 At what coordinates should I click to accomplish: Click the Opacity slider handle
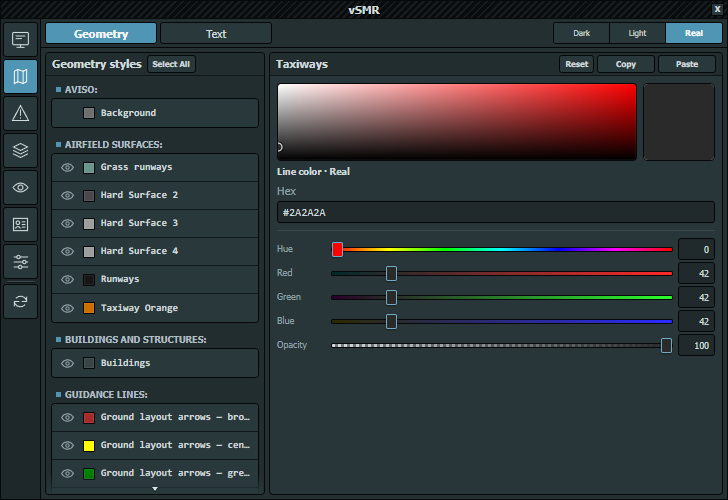(666, 345)
